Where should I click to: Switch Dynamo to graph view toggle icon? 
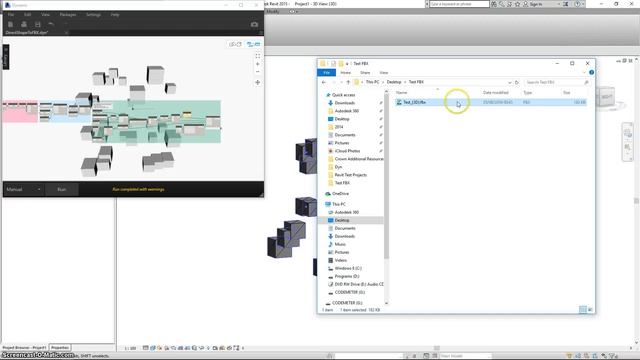[x=253, y=44]
